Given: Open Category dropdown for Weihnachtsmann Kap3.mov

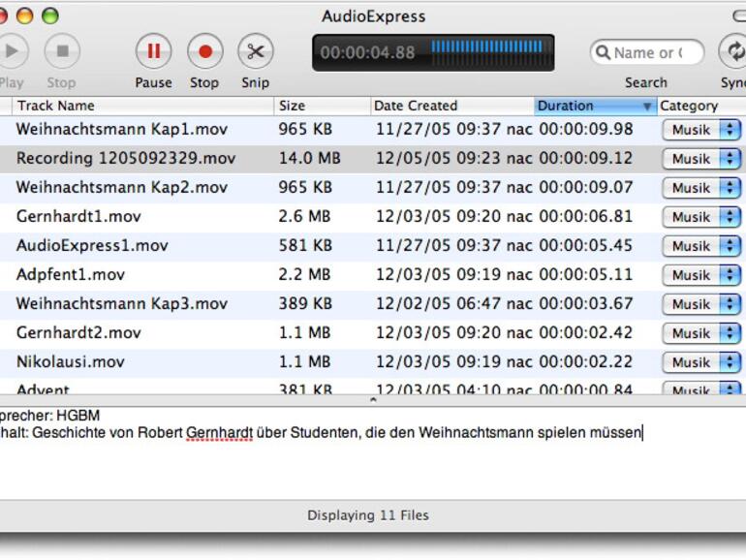Looking at the screenshot, I should pos(701,304).
